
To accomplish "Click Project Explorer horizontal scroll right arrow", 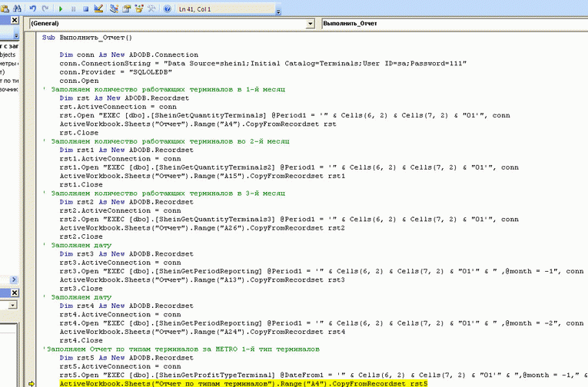I will 14,279.
